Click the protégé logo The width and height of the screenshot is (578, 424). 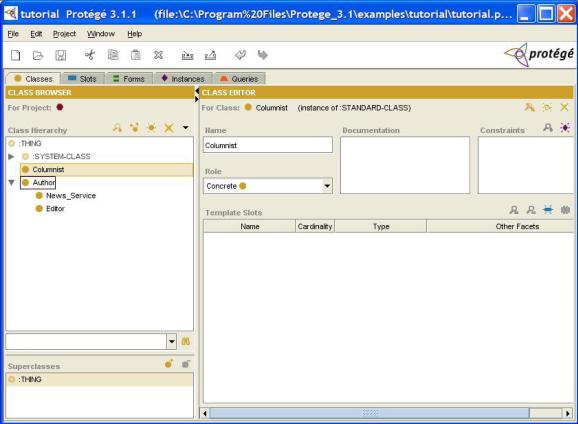coord(539,55)
